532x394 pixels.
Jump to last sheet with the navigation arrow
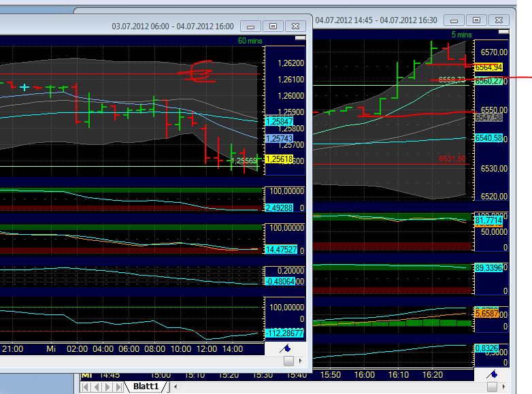coord(119,387)
